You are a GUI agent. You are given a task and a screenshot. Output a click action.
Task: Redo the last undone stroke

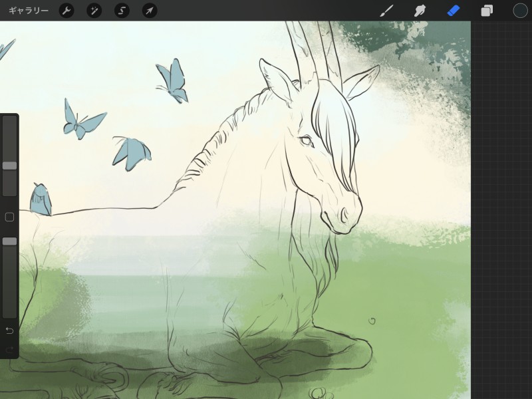coord(9,350)
